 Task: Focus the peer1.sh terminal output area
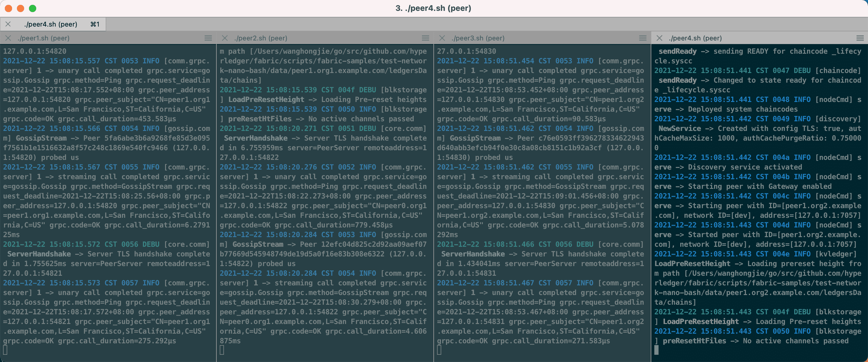108,202
